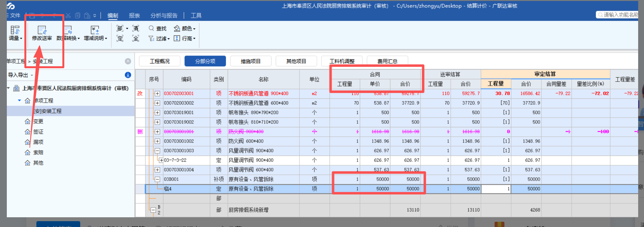644x227 pixels.
Task: Open the 措施项目 tab
Action: 251,61
